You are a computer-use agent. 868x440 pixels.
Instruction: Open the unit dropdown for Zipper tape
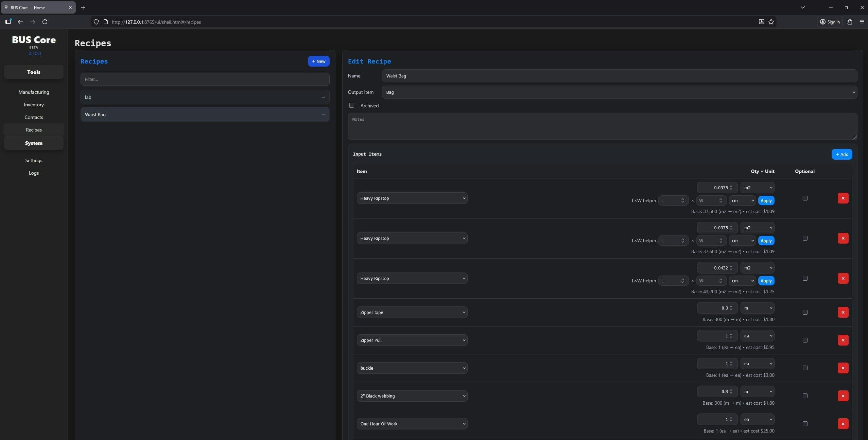click(758, 308)
